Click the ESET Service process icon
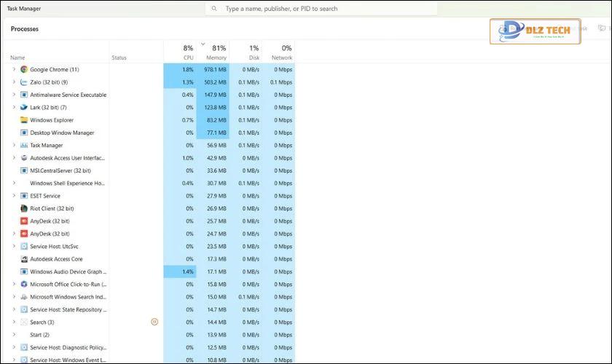612x364 pixels. 24,196
